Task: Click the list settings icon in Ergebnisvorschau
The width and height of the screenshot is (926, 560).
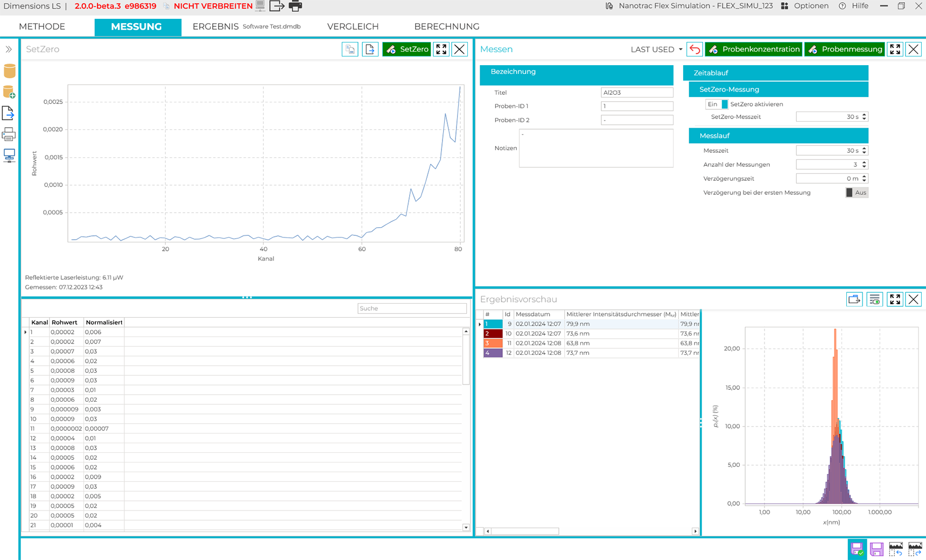Action: click(874, 299)
